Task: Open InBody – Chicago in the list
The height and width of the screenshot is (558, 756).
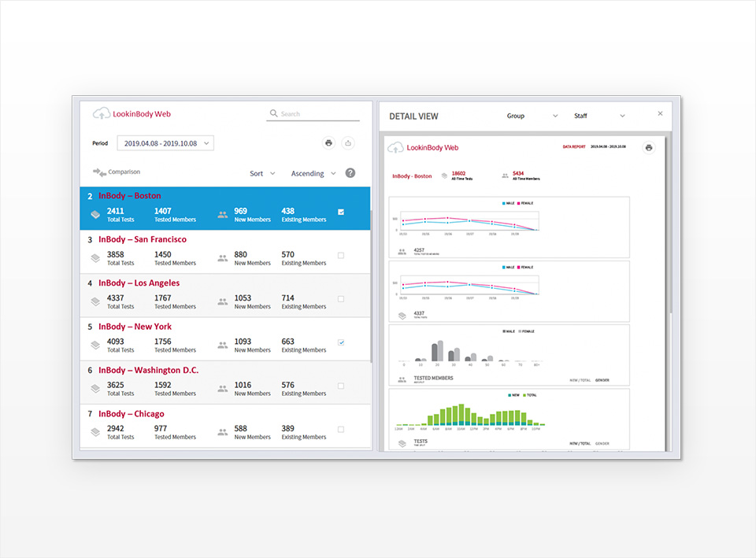Action: tap(224, 426)
